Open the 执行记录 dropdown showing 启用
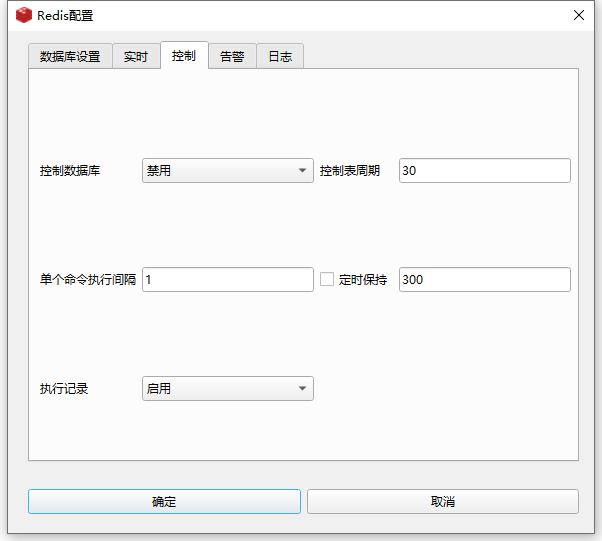The width and height of the screenshot is (602, 541). click(228, 389)
